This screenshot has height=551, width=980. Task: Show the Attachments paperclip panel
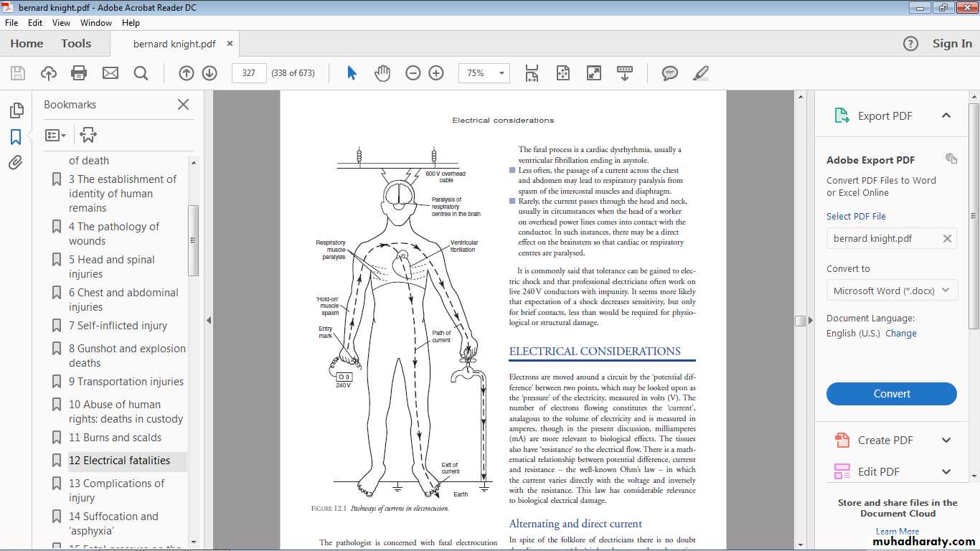click(16, 163)
